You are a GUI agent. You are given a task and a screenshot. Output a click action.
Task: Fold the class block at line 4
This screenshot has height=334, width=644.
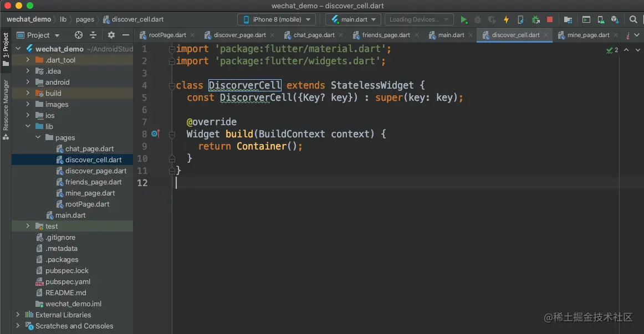172,86
